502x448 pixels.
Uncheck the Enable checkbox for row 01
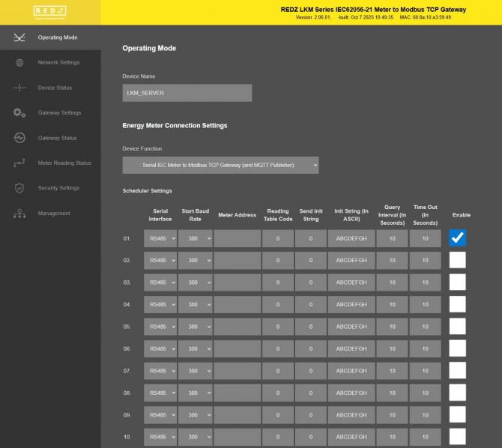tap(458, 238)
